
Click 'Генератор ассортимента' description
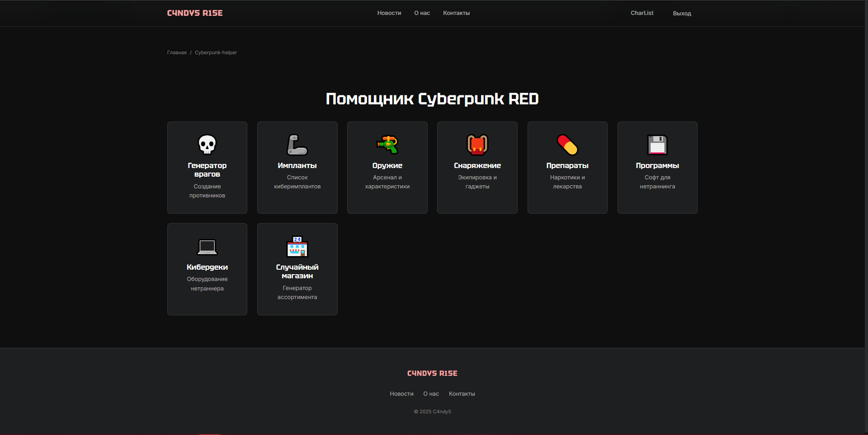pos(297,293)
